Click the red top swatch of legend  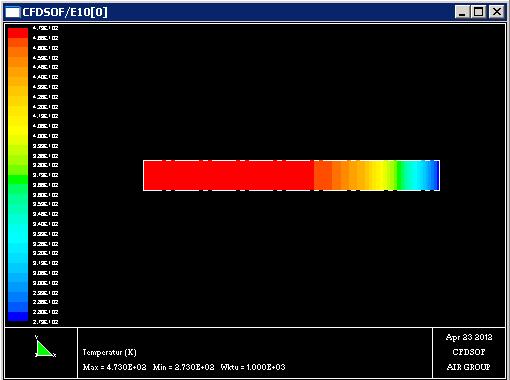point(18,33)
